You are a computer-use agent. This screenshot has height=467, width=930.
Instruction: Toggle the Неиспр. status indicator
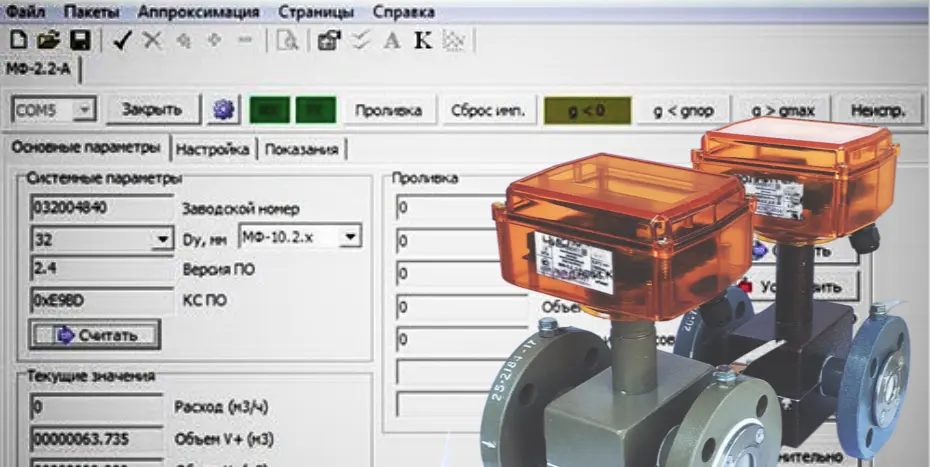click(878, 110)
